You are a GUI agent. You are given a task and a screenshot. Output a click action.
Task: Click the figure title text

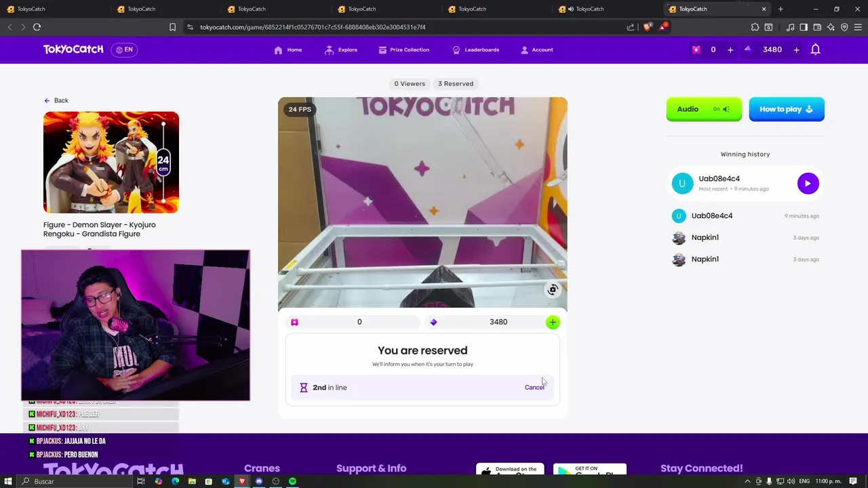pos(100,229)
